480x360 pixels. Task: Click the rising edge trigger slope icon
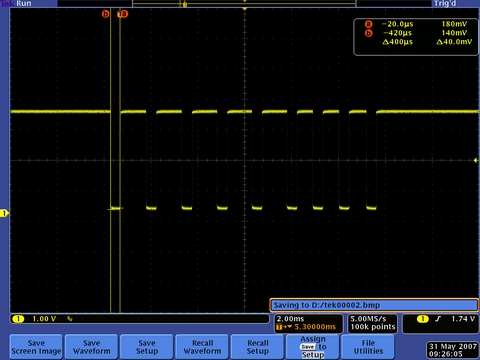click(438, 319)
